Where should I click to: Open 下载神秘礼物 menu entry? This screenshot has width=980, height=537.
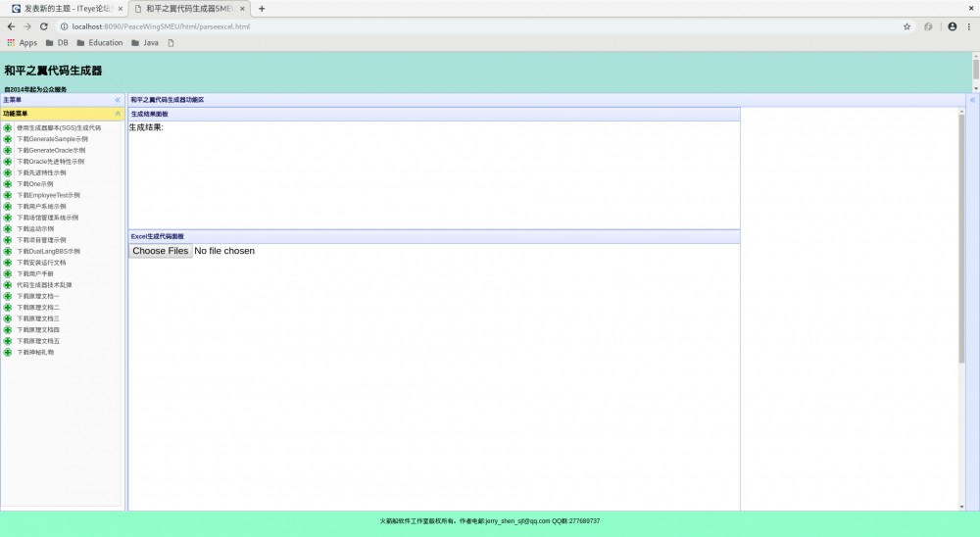pyautogui.click(x=35, y=353)
